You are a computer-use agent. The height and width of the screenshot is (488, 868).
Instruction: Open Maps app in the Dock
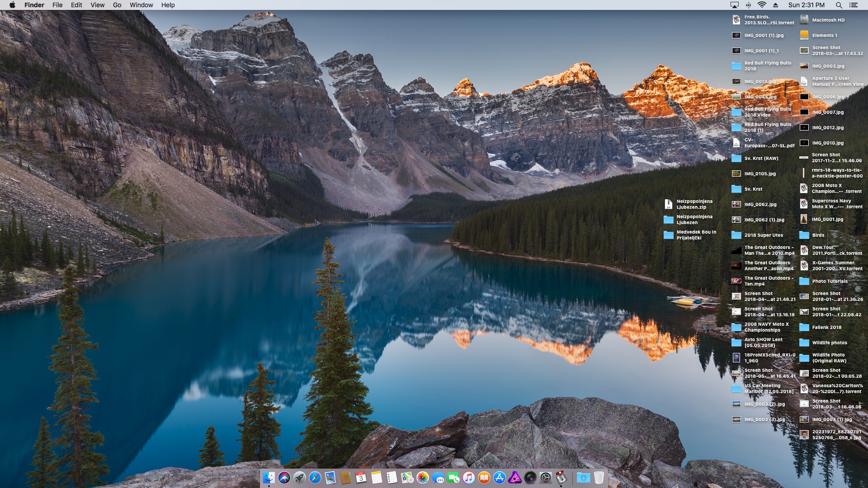(407, 477)
